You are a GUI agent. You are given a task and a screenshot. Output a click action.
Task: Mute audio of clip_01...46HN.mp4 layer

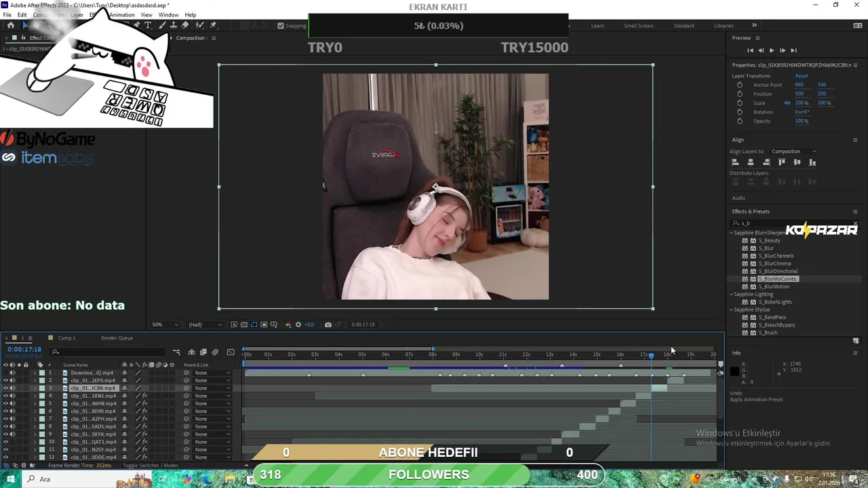(12, 403)
